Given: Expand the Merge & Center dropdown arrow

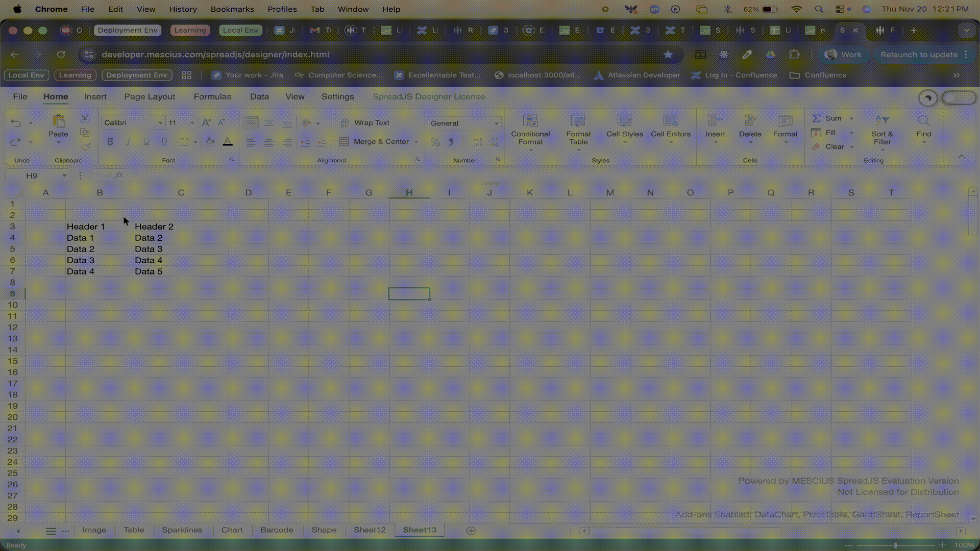Looking at the screenshot, I should [416, 142].
